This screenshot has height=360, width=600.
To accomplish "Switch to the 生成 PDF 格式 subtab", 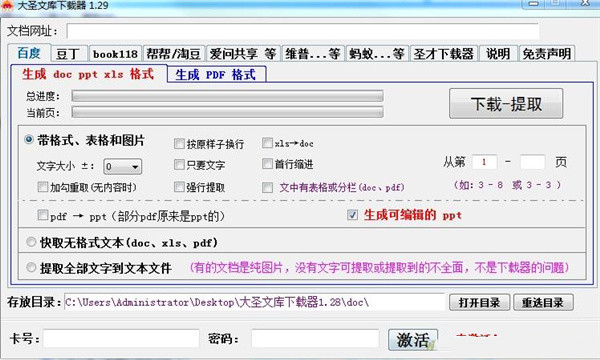I will click(216, 75).
